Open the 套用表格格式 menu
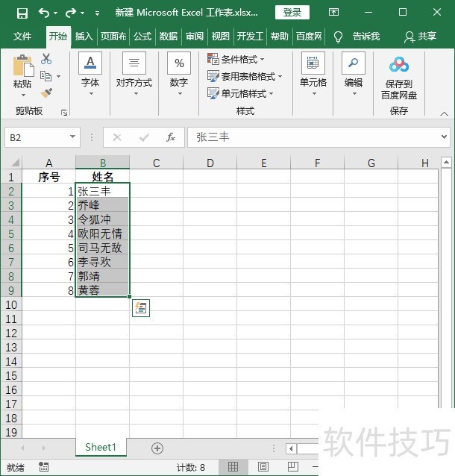Image resolution: width=455 pixels, height=476 pixels. 245,76
